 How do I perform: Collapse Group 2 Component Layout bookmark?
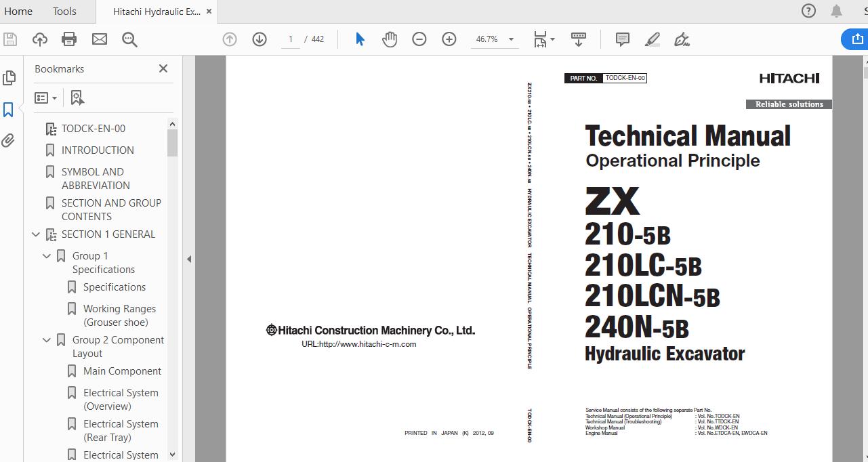tap(47, 340)
